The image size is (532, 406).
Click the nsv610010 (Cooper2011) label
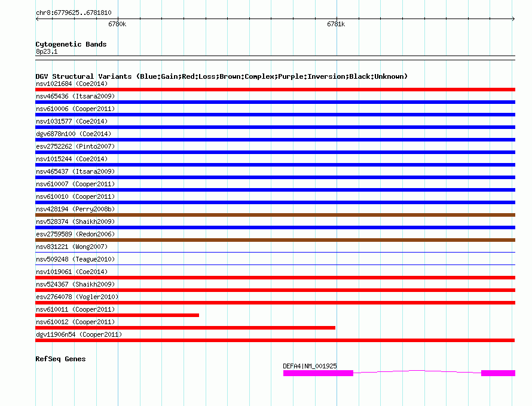75,196
